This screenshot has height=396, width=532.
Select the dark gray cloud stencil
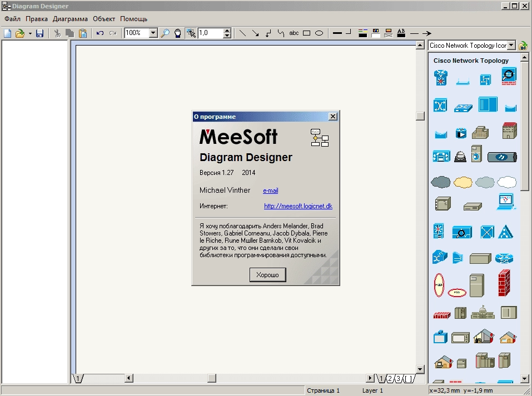tap(441, 182)
